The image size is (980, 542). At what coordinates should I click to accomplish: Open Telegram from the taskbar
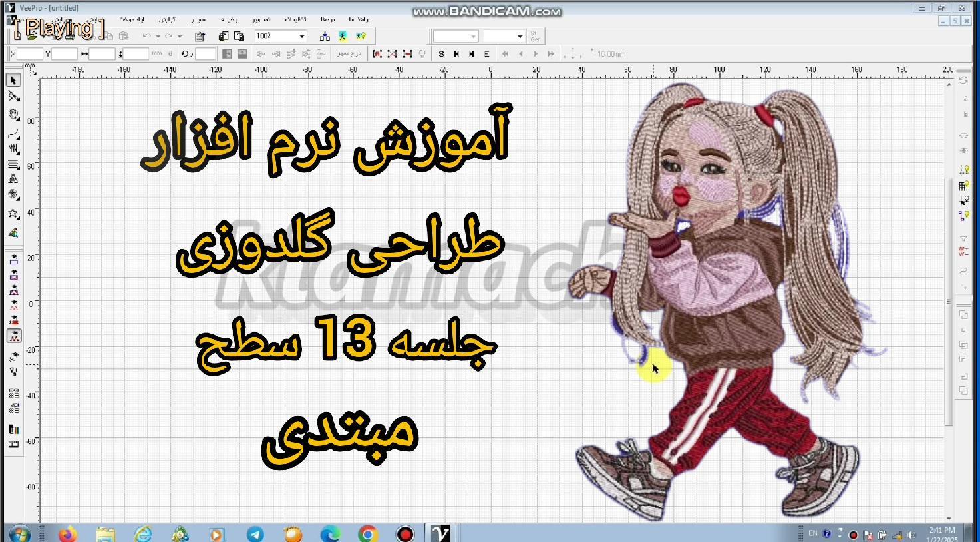255,533
